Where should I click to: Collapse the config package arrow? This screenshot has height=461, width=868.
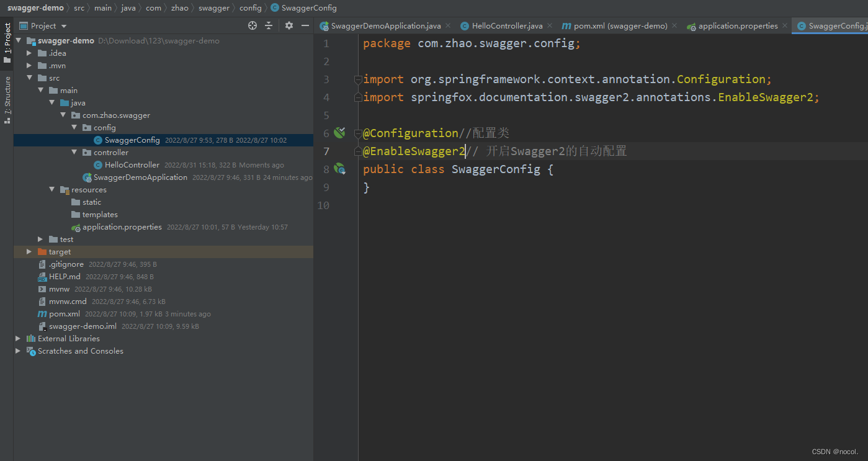coord(74,128)
